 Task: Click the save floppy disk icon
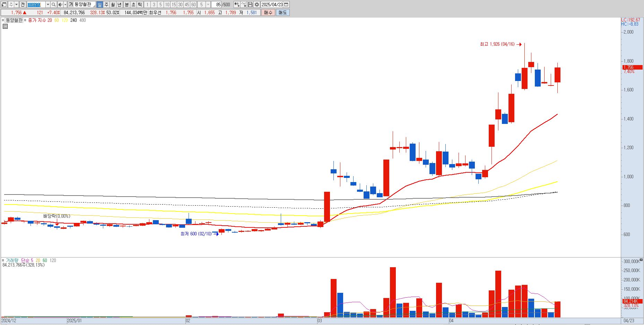(x=250, y=4)
